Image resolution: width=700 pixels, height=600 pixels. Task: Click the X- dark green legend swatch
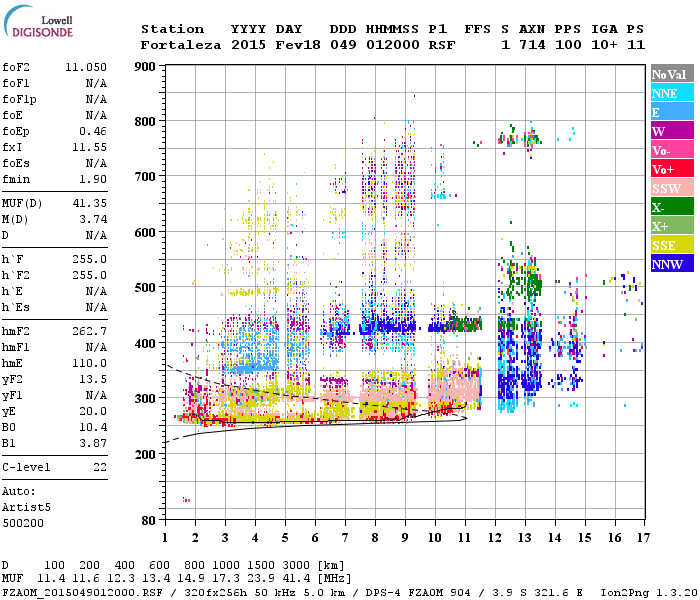670,207
